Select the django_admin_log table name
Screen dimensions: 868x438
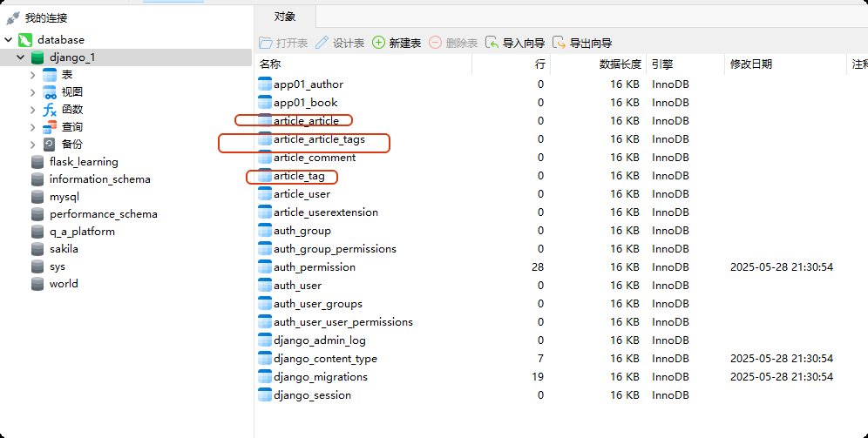pos(320,340)
